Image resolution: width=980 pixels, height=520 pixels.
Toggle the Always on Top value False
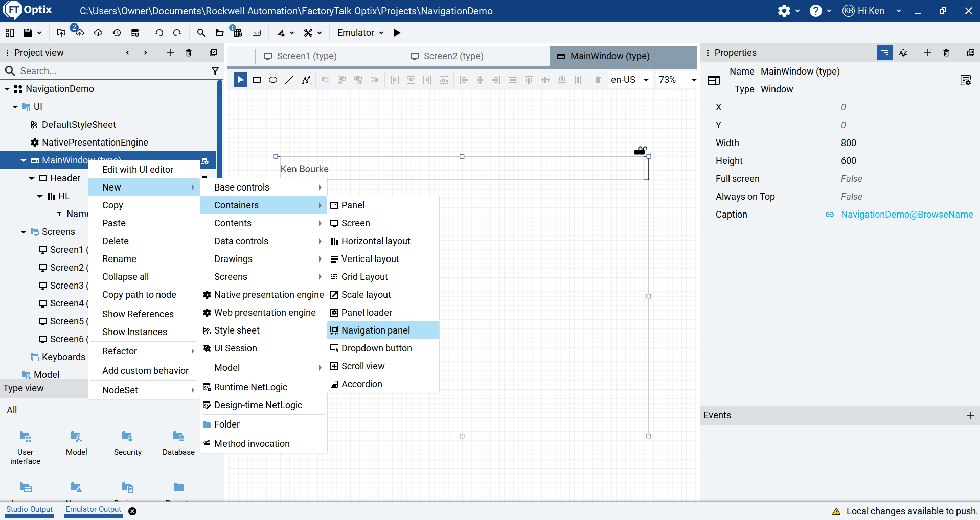coord(852,197)
